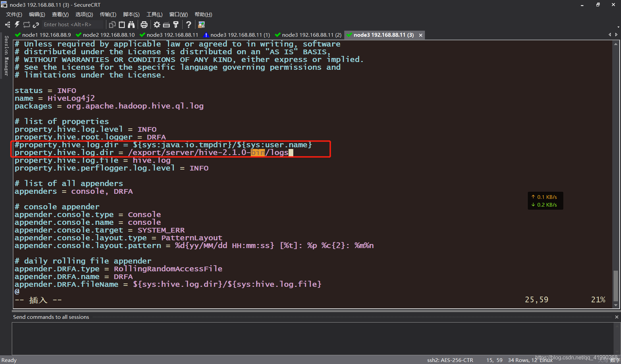Click the '-- 插入 --' mode indicator
The width and height of the screenshot is (621, 364).
(38, 300)
